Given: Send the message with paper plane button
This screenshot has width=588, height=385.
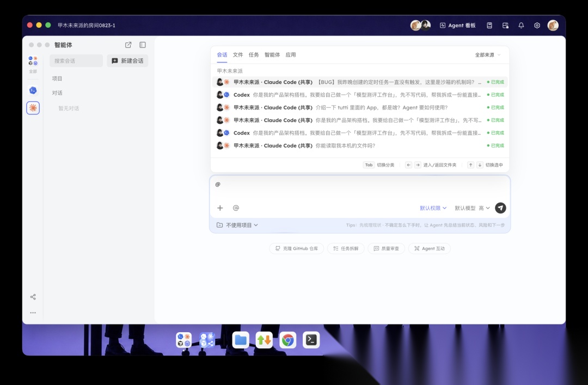Looking at the screenshot, I should tap(500, 208).
